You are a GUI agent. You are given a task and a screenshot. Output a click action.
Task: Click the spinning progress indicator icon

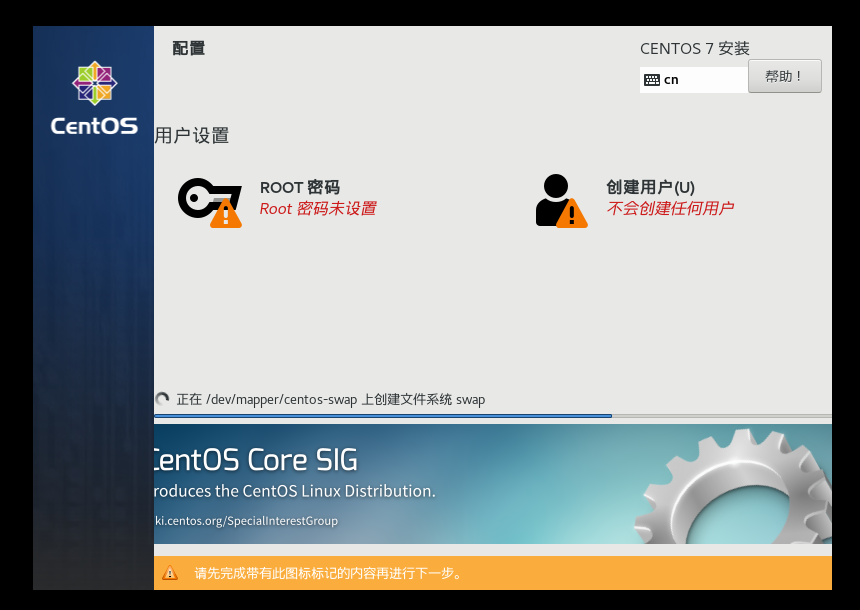click(162, 399)
